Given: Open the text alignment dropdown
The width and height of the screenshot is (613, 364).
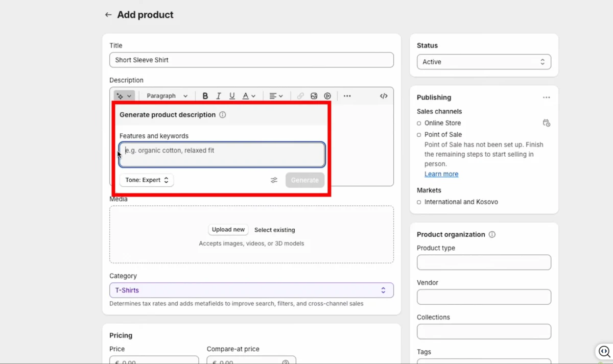Looking at the screenshot, I should pyautogui.click(x=276, y=96).
